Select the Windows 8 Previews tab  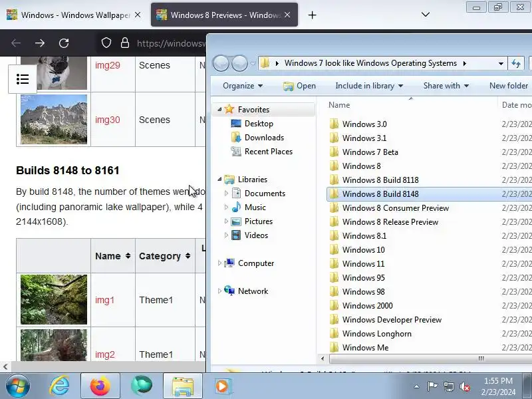click(224, 15)
